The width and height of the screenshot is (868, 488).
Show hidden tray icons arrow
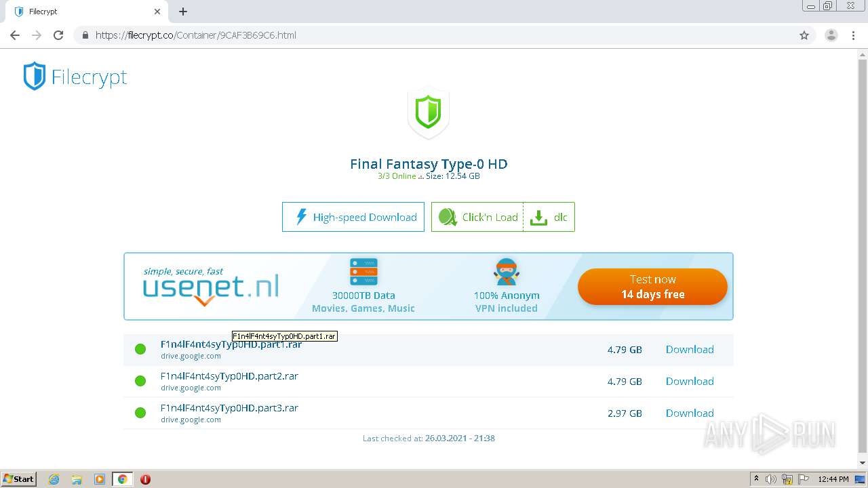756,479
